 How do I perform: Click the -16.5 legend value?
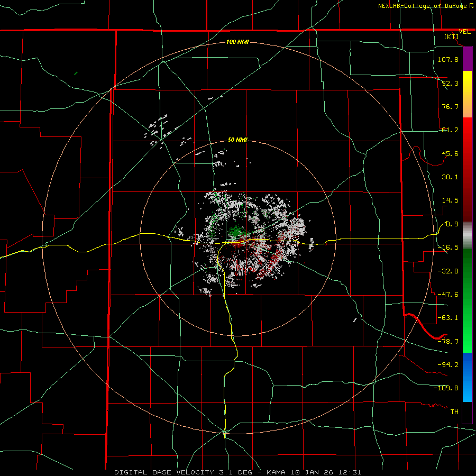448,248
